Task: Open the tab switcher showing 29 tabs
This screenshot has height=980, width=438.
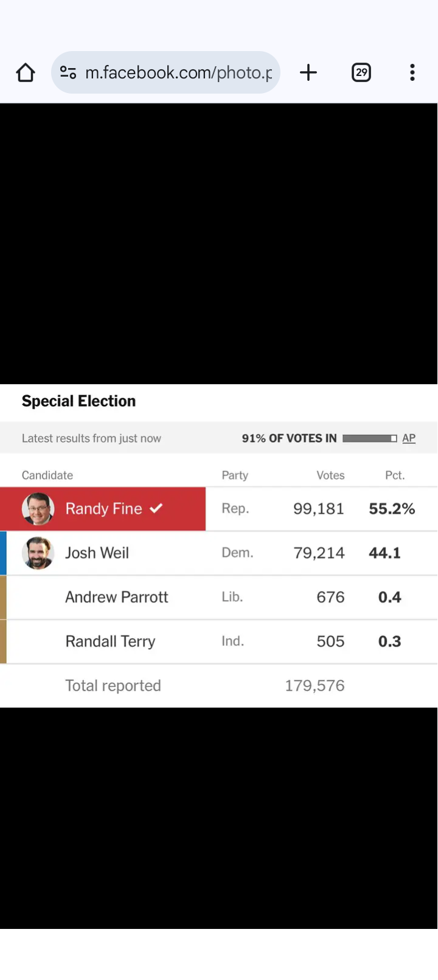Action: click(361, 73)
